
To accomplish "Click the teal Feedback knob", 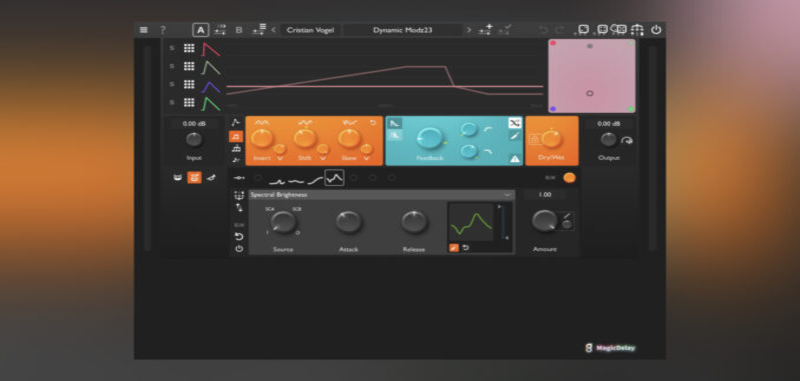I will click(x=430, y=138).
